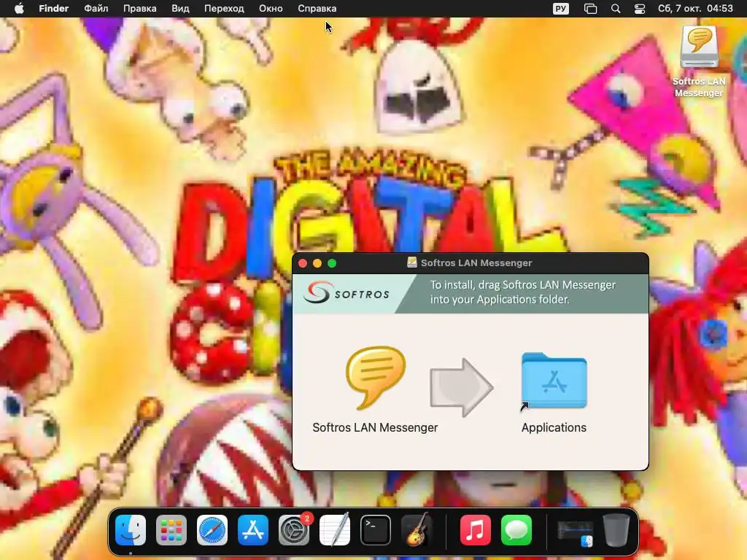This screenshot has height=560, width=747.
Task: Switch the РУ input language indicator
Action: (561, 9)
